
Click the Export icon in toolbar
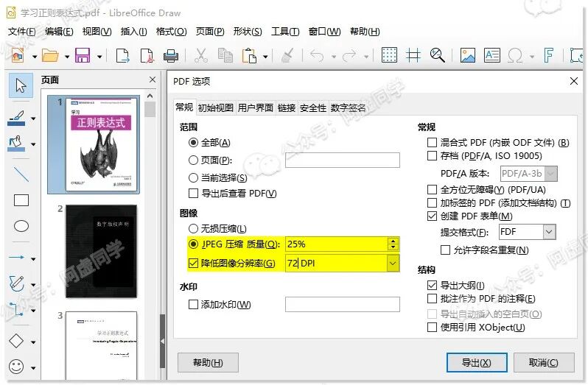(x=122, y=56)
